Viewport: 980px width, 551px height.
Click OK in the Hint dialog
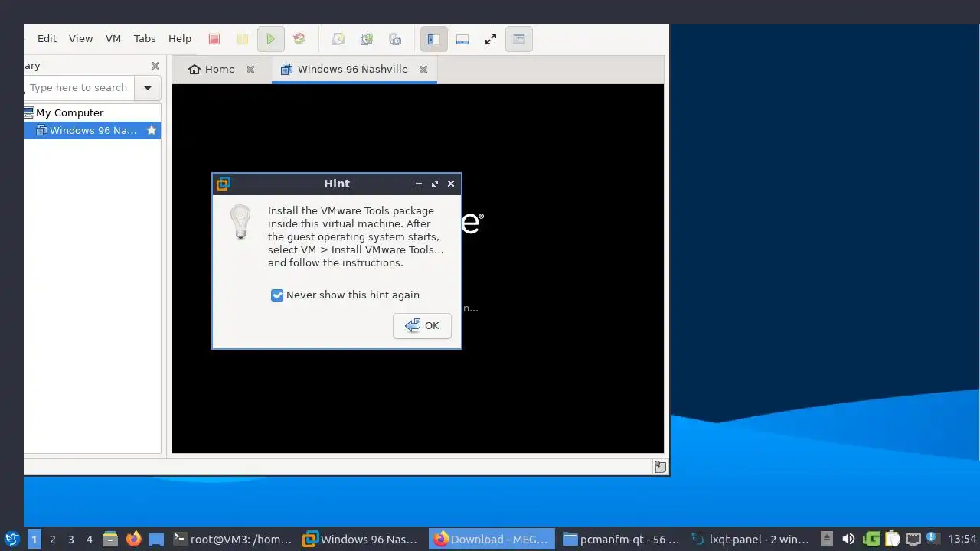[422, 325]
